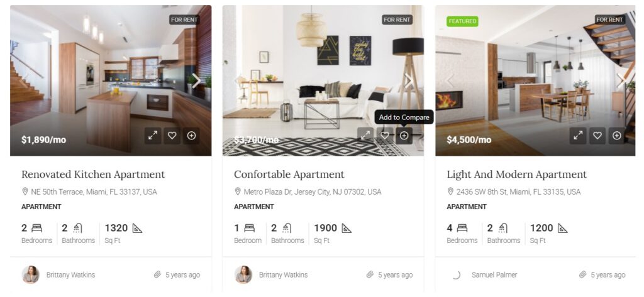Expand preview on Renovated Kitchen Apartment image
This screenshot has width=644, height=297.
point(152,136)
